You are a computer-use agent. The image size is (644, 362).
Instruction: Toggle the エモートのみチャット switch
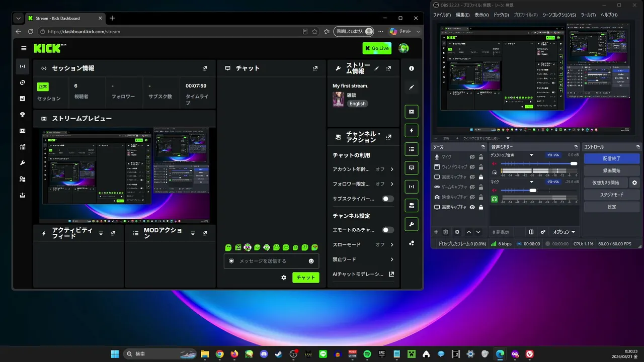388,230
